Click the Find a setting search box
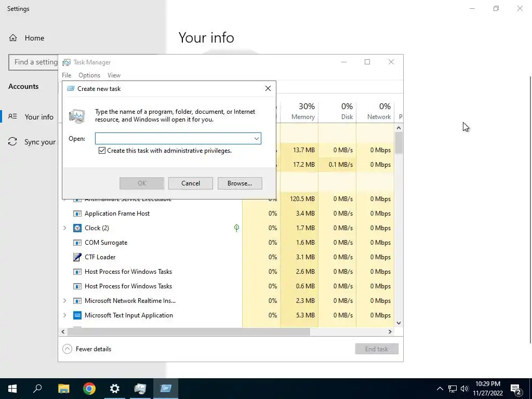 pyautogui.click(x=33, y=62)
